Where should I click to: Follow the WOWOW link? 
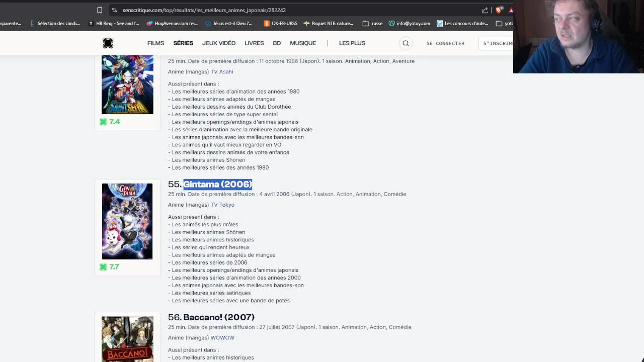point(222,338)
